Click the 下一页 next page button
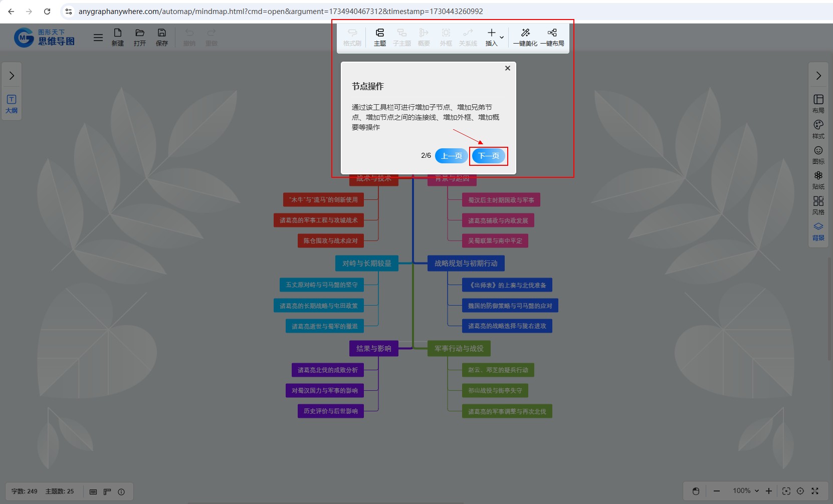 pos(489,156)
